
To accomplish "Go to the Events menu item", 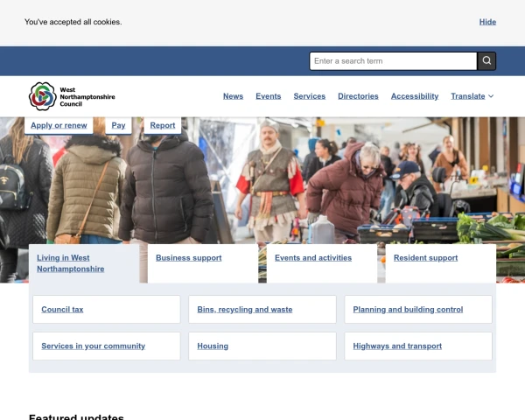I will pos(269,96).
